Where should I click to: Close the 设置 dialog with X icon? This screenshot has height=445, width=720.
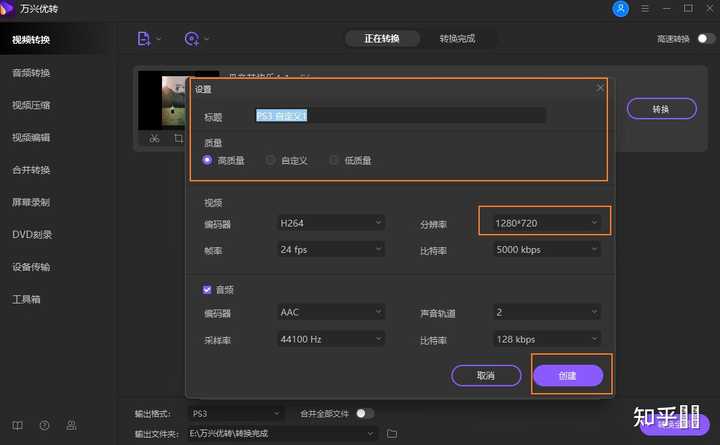(x=600, y=88)
